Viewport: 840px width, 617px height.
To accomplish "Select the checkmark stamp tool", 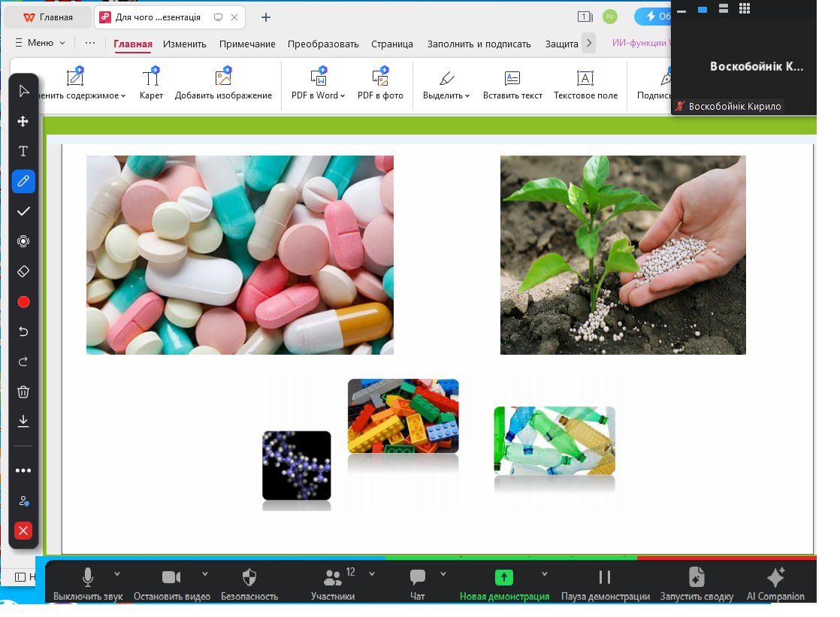I will coord(23,211).
